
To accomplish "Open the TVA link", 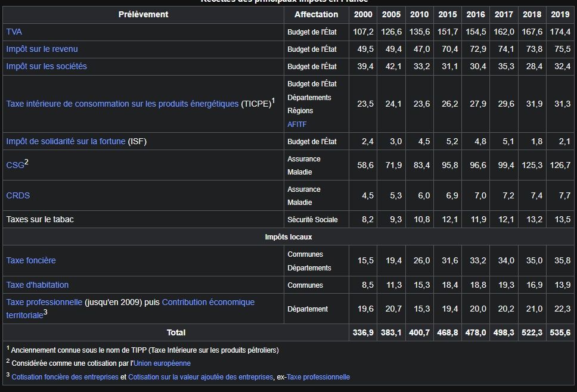I will [14, 32].
